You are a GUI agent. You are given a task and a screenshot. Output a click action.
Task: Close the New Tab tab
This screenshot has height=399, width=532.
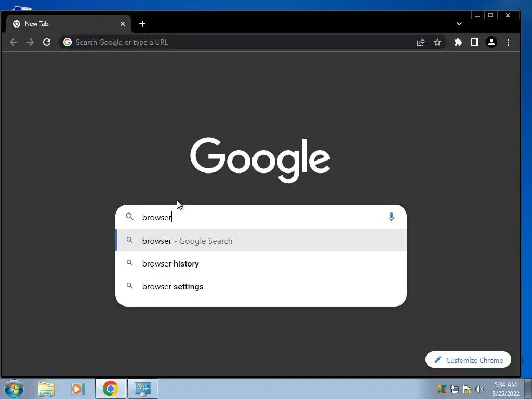123,24
